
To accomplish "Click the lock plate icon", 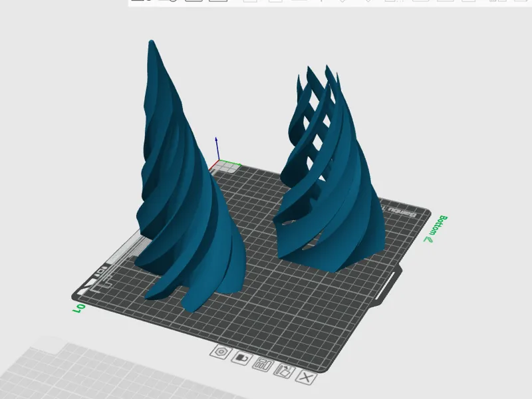I will [242, 358].
